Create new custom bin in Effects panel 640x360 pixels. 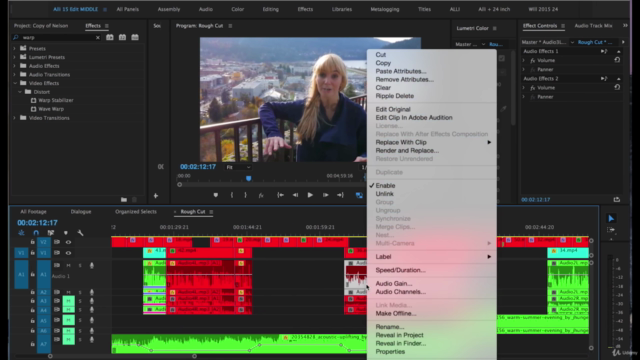click(124, 200)
